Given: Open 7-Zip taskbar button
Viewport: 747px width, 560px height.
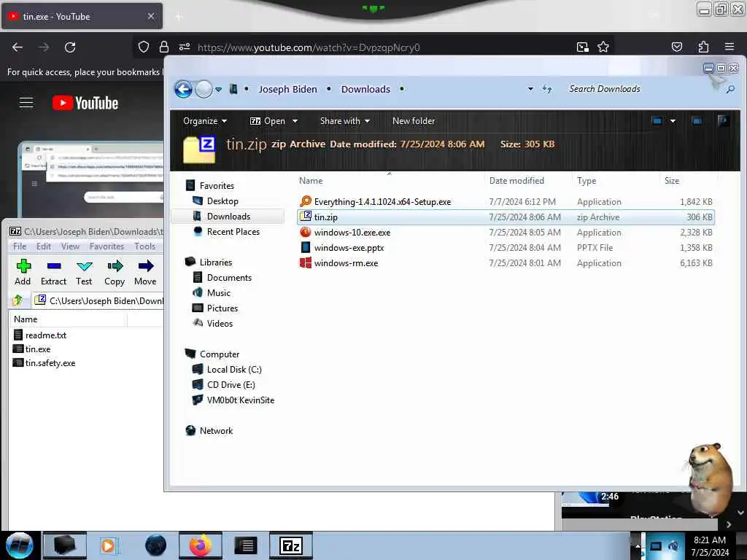Looking at the screenshot, I should pyautogui.click(x=291, y=545).
